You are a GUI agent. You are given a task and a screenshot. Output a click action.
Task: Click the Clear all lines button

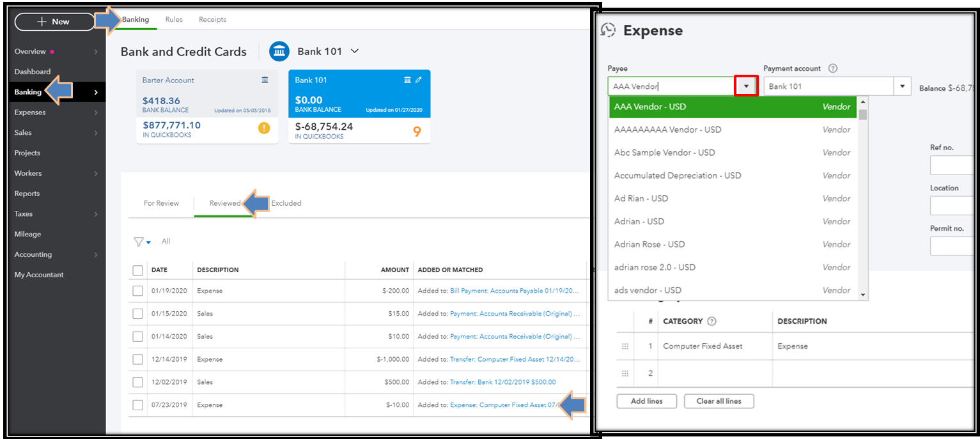[x=719, y=401]
